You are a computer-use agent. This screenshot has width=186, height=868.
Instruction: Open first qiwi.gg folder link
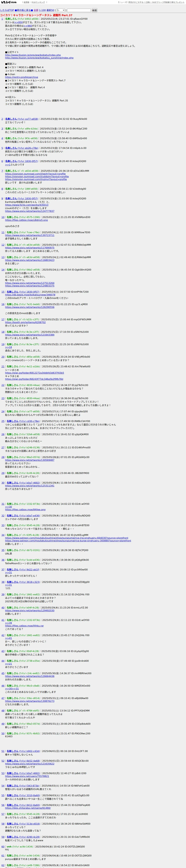[34, 373]
